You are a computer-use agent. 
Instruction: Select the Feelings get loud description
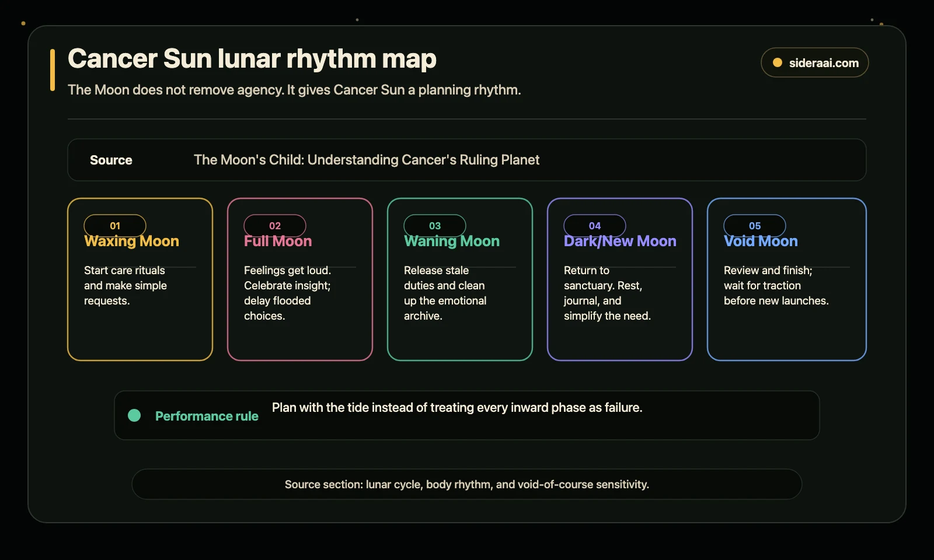tap(287, 293)
